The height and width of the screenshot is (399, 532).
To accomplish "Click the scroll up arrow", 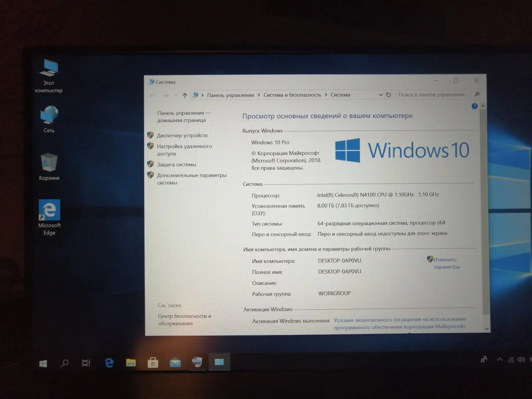I will [x=483, y=106].
